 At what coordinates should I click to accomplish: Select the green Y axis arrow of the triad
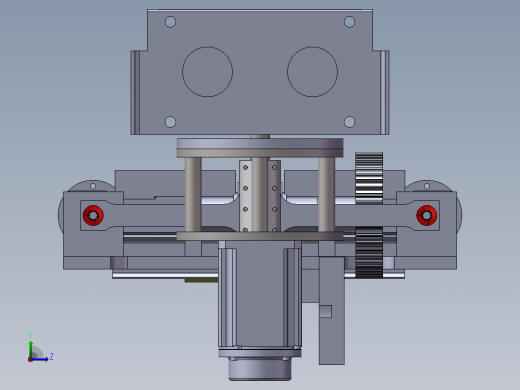coord(31,348)
